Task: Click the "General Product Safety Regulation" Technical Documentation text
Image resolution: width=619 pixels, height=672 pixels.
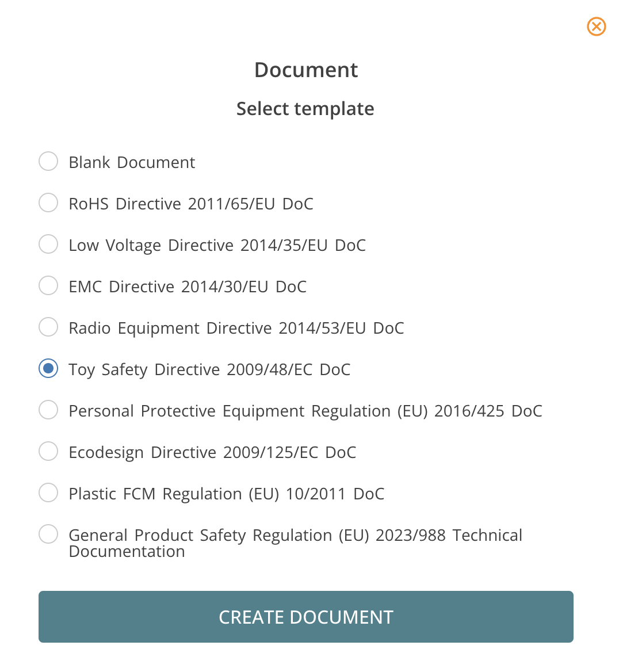Action: tap(296, 543)
